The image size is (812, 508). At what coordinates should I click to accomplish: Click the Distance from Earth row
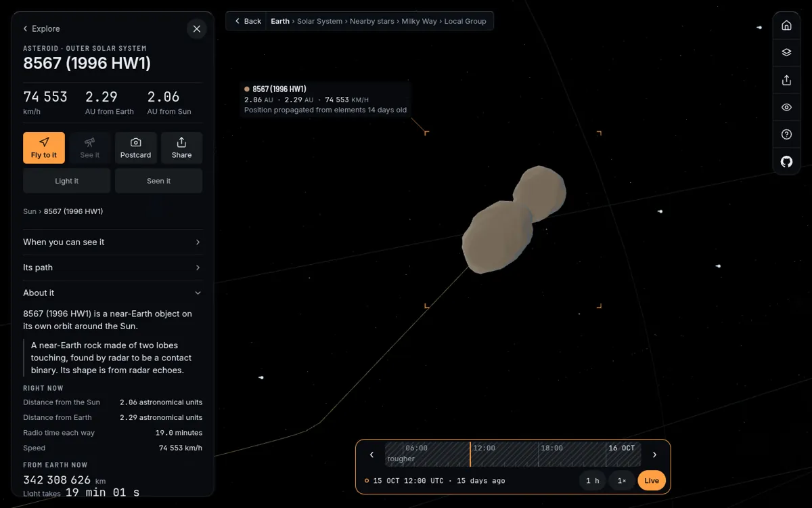pyautogui.click(x=112, y=417)
